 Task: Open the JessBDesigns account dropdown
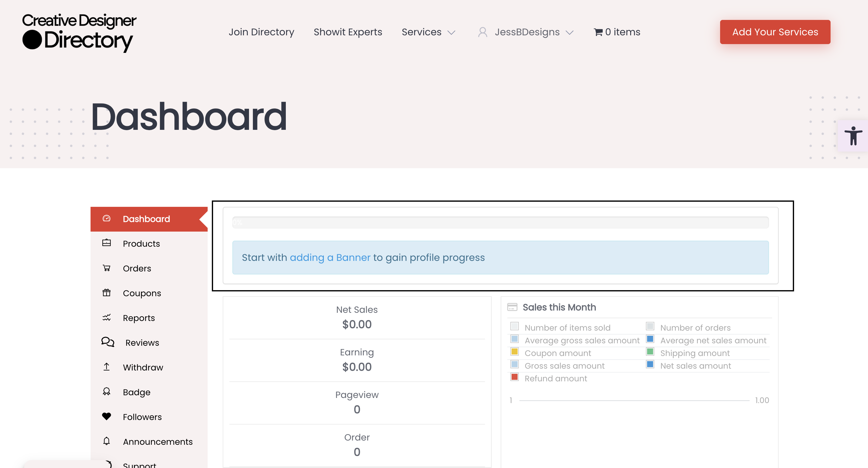click(527, 32)
